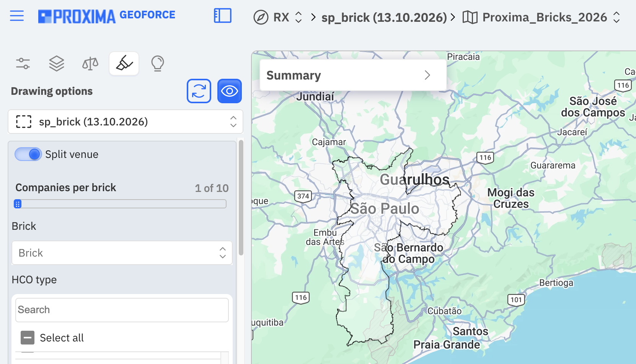Click the sp_brick (13.10.2026) breadcrumb
636x364 pixels.
pos(384,17)
